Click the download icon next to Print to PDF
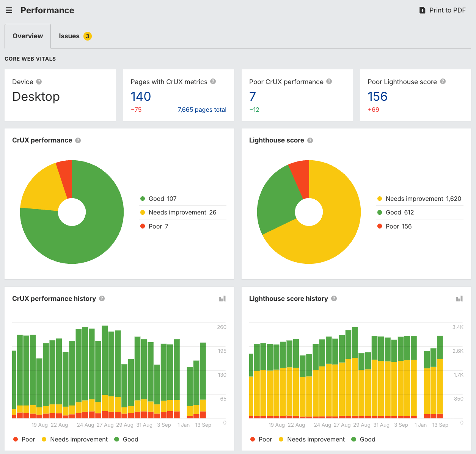Viewport: 476px width, 454px height. click(x=422, y=10)
